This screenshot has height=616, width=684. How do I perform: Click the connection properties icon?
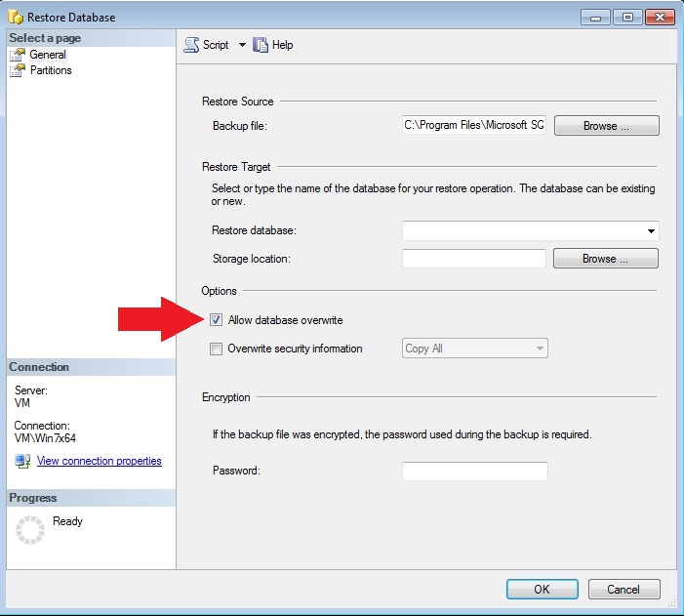pyautogui.click(x=21, y=461)
